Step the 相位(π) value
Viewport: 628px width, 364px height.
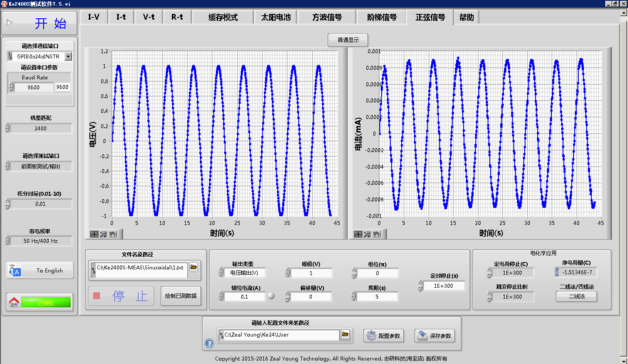(354, 273)
